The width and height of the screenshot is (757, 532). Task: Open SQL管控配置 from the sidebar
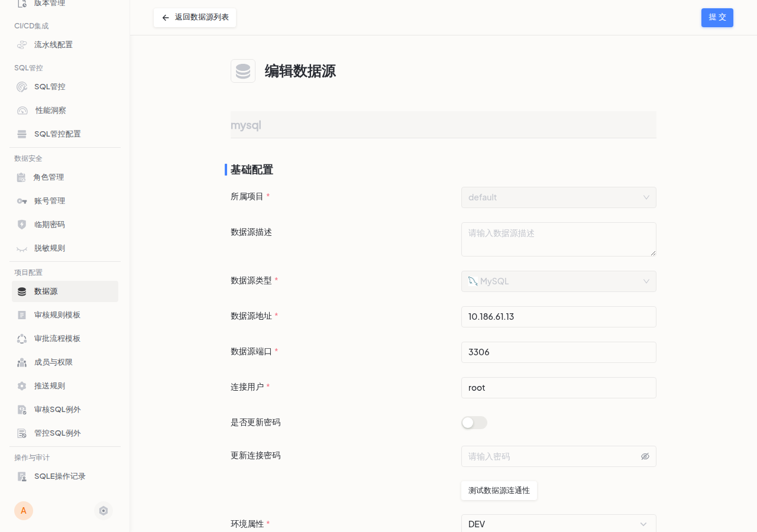pos(21,134)
